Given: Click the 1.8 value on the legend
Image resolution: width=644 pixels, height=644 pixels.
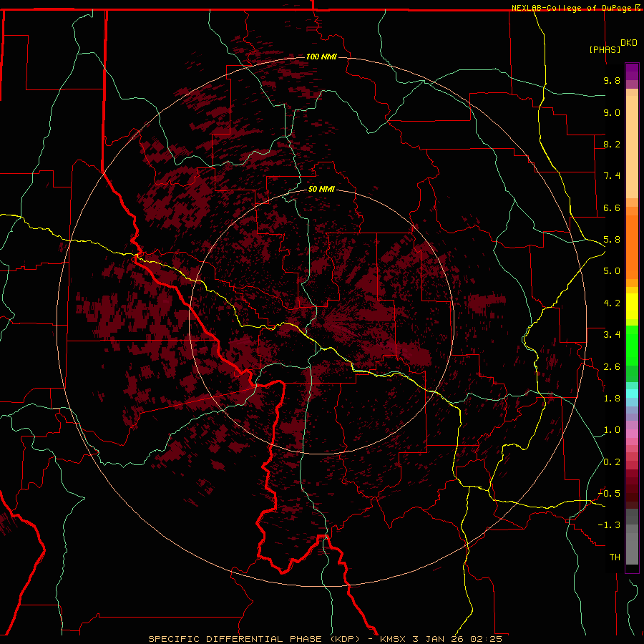Looking at the screenshot, I should click(612, 399).
